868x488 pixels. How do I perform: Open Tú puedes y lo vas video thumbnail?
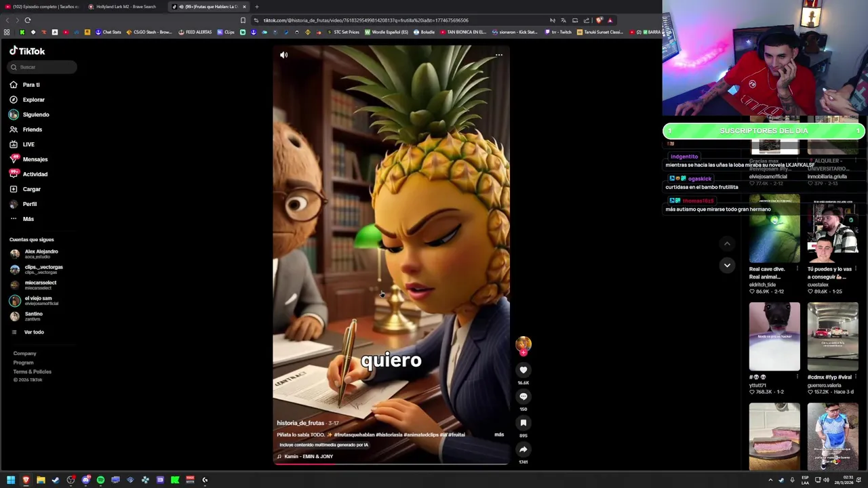pos(833,228)
